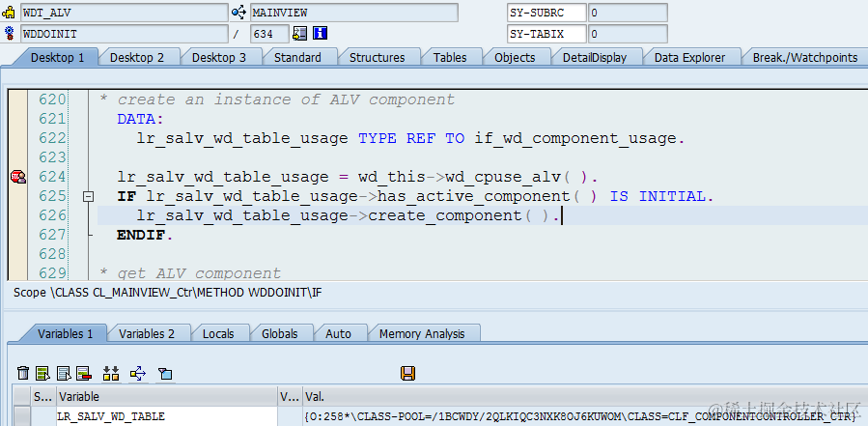Click the list icon with the red bar
Image resolution: width=868 pixels, height=426 pixels.
pos(84,373)
